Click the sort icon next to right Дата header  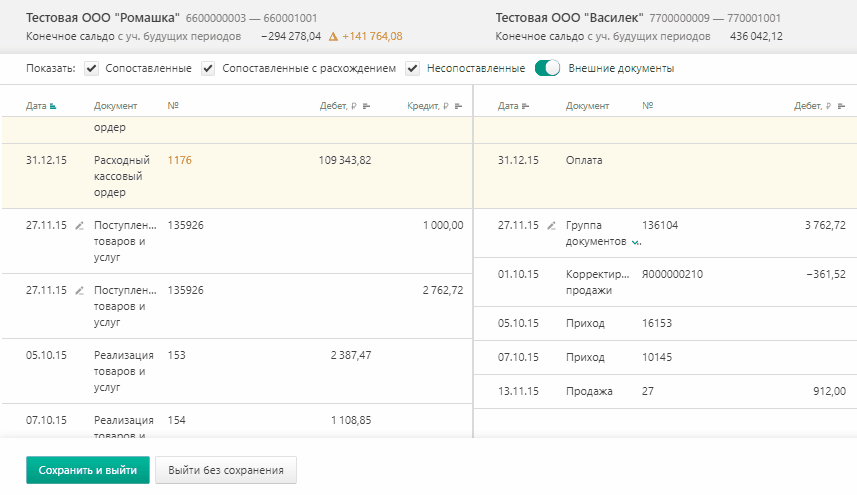click(525, 106)
